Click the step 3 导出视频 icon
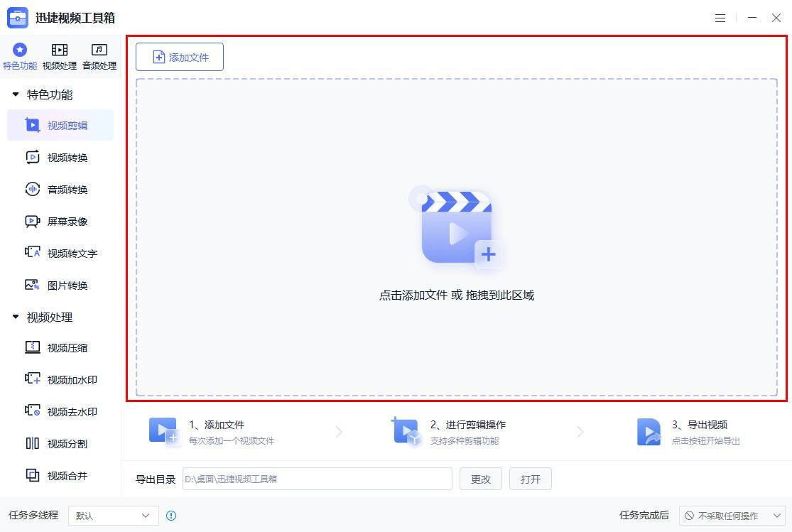Screen dimensions: 792x532 point(649,431)
